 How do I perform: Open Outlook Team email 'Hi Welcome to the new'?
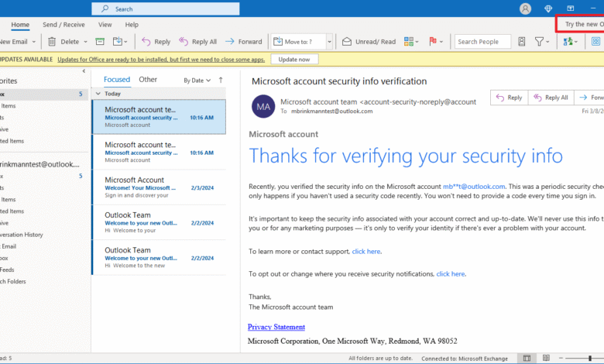(x=159, y=257)
